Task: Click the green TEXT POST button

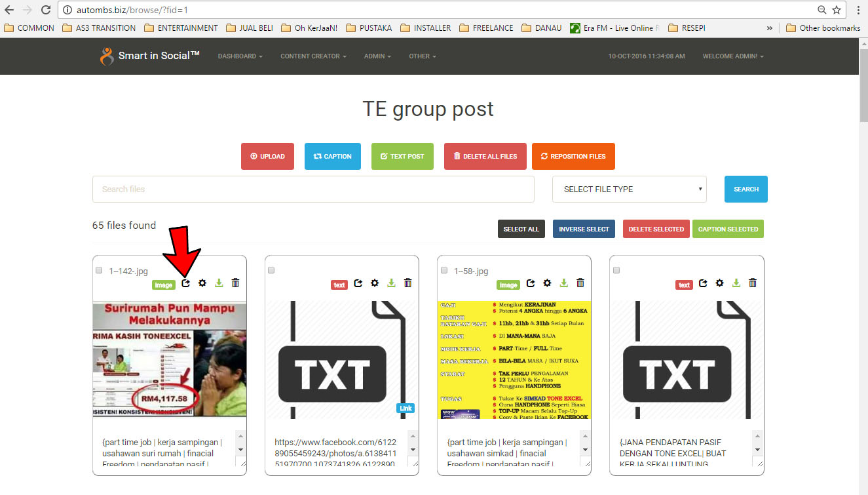Action: pyautogui.click(x=402, y=156)
